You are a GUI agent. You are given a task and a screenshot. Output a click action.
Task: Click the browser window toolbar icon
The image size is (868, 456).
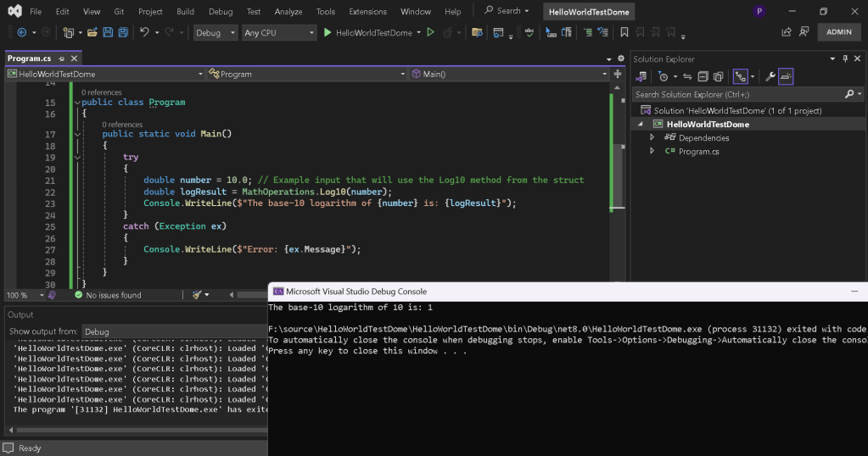[498, 32]
